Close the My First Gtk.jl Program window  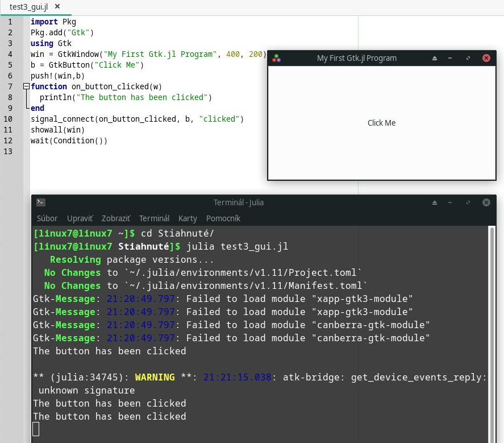pos(486,58)
